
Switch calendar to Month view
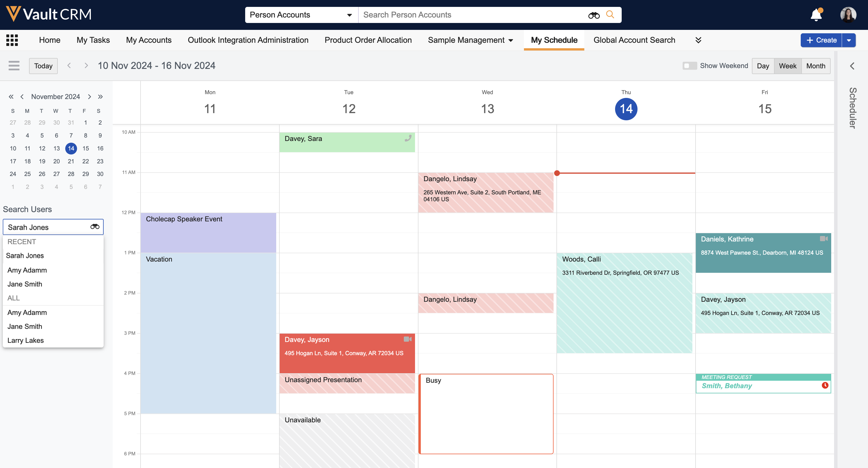point(815,66)
